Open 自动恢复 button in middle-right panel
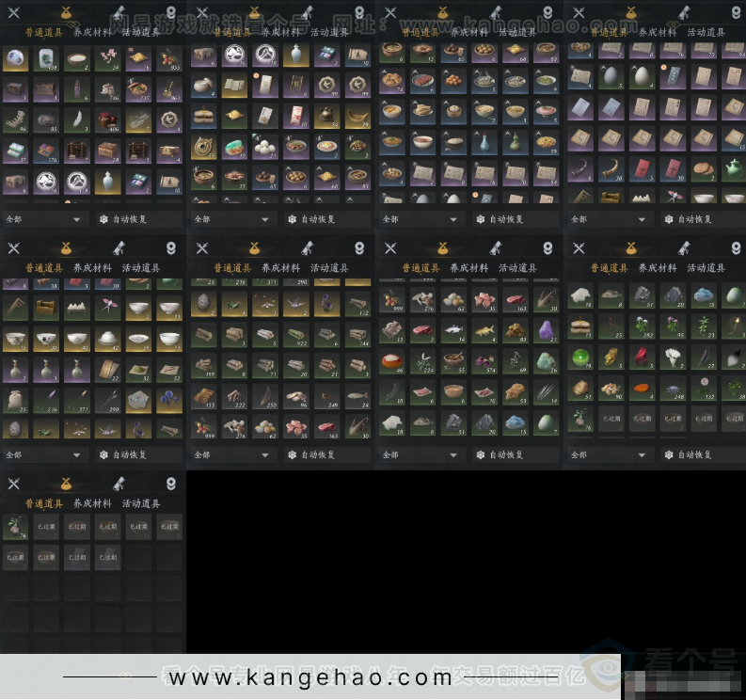Viewport: 746px width, 700px height. pyautogui.click(x=704, y=454)
